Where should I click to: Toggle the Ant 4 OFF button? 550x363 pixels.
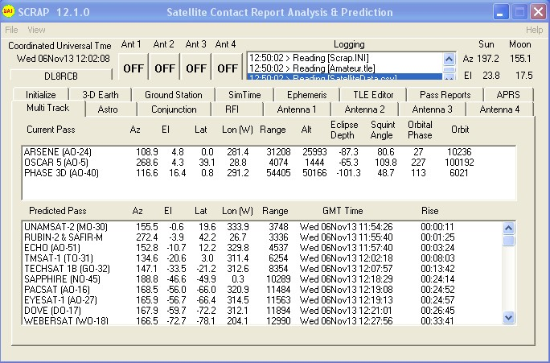[227, 67]
